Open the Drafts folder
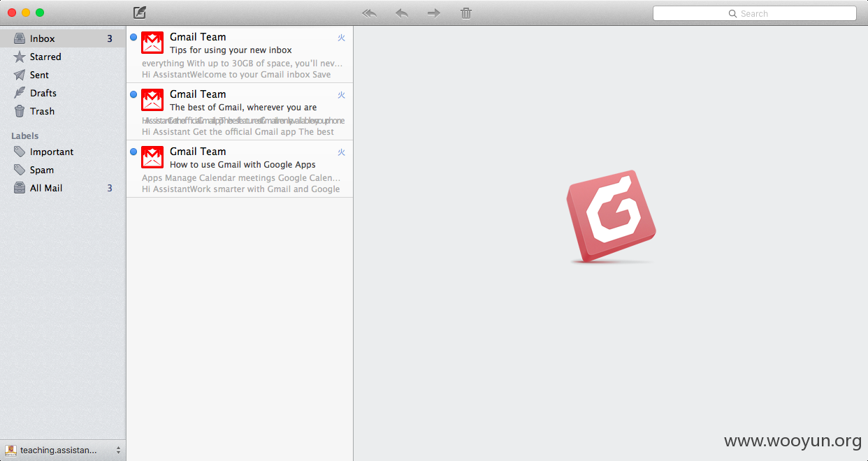Image resolution: width=868 pixels, height=461 pixels. [63, 93]
